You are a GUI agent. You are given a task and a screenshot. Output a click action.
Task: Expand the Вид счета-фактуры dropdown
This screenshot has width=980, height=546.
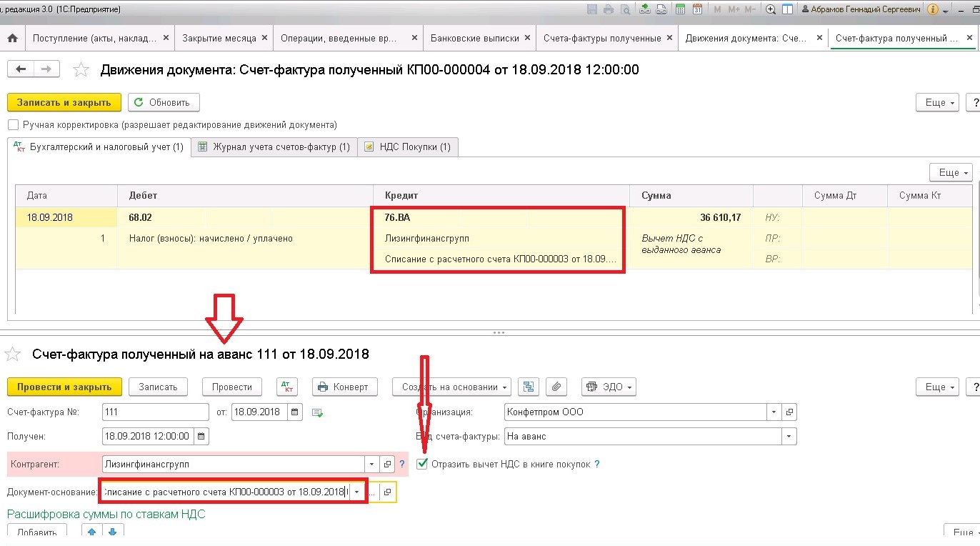pos(789,436)
